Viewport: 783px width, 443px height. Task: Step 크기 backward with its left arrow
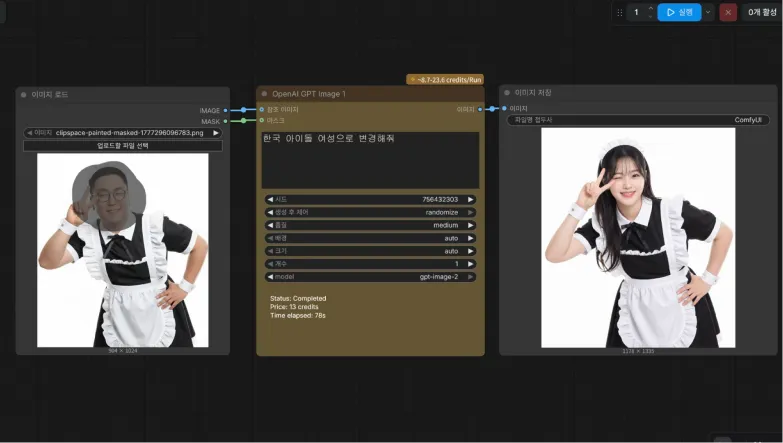click(x=270, y=251)
